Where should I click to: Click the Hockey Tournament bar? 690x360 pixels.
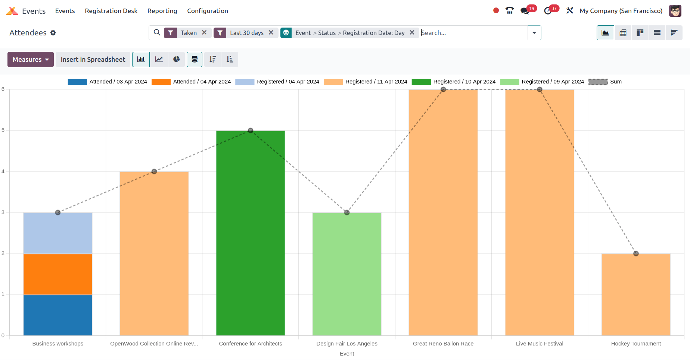tap(636, 294)
